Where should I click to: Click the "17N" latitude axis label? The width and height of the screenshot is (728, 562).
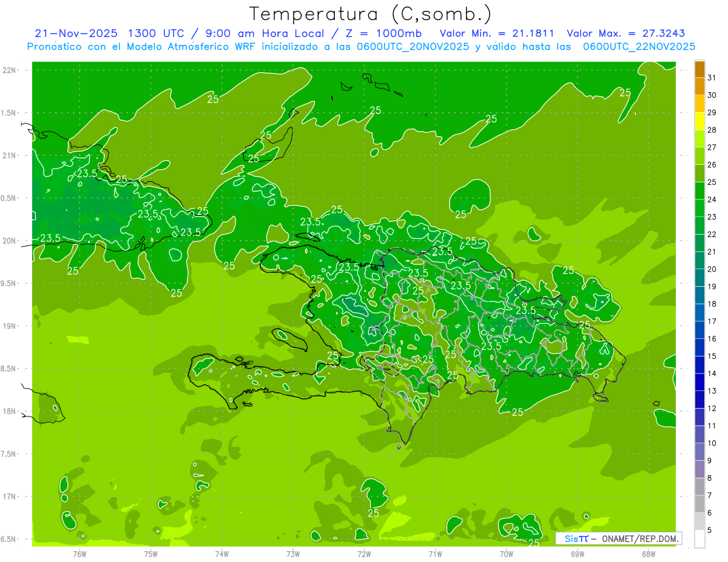[x=8, y=497]
